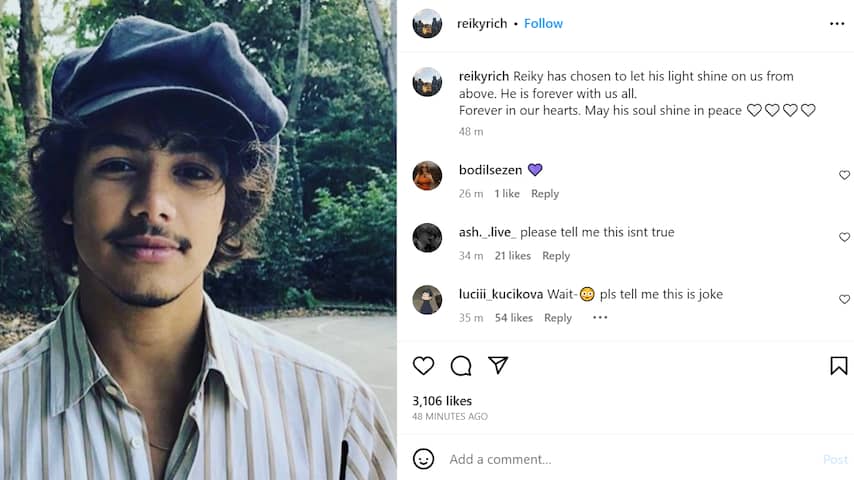Like ash._.live_'s comment
854x480 pixels.
click(844, 237)
